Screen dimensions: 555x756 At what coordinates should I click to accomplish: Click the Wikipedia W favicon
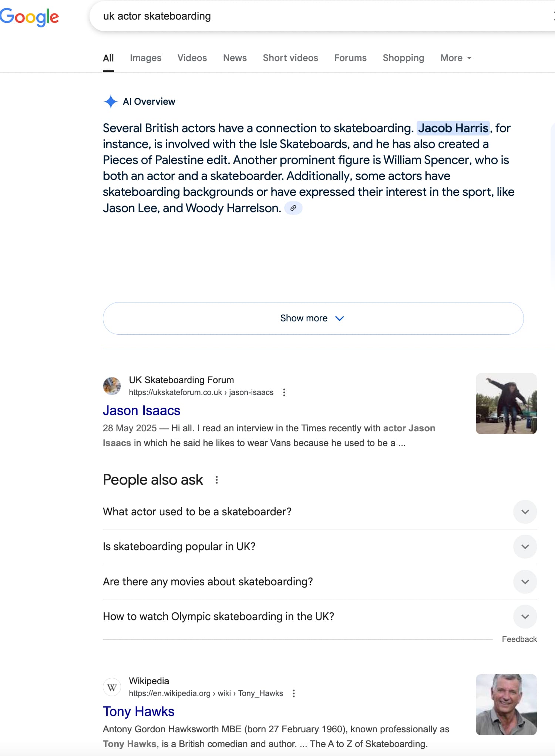point(112,687)
